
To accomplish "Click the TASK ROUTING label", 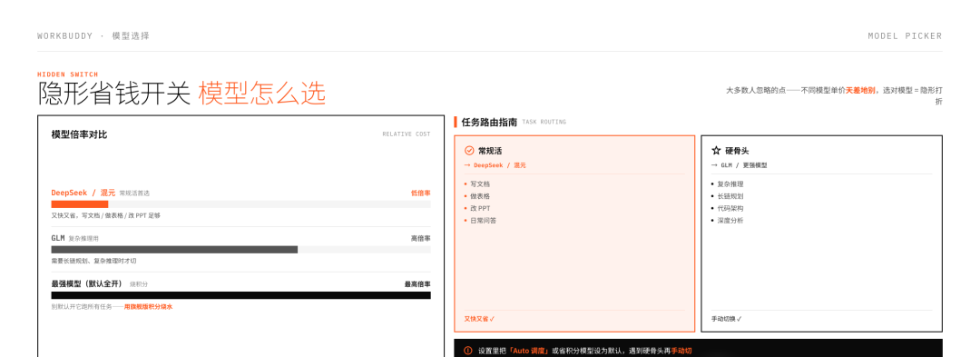I will [544, 123].
